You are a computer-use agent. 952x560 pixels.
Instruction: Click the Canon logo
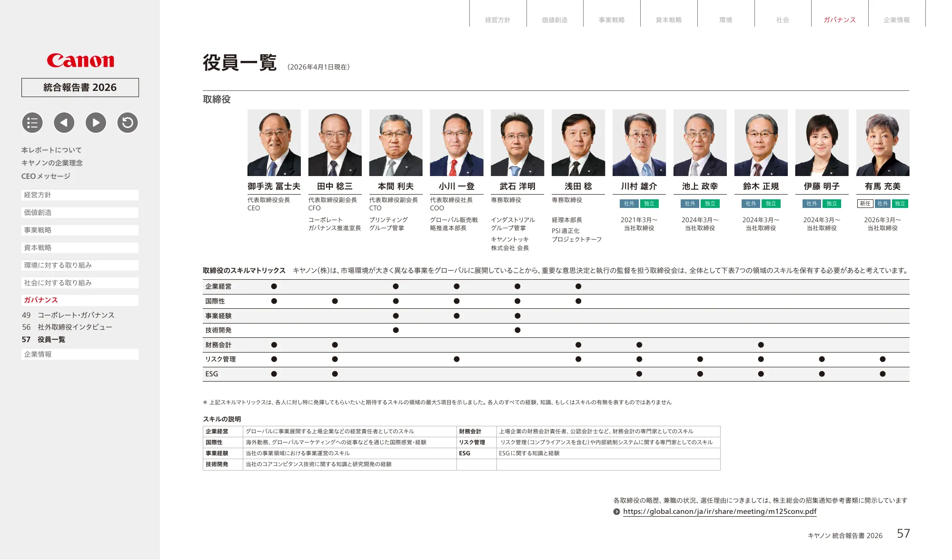tap(80, 60)
